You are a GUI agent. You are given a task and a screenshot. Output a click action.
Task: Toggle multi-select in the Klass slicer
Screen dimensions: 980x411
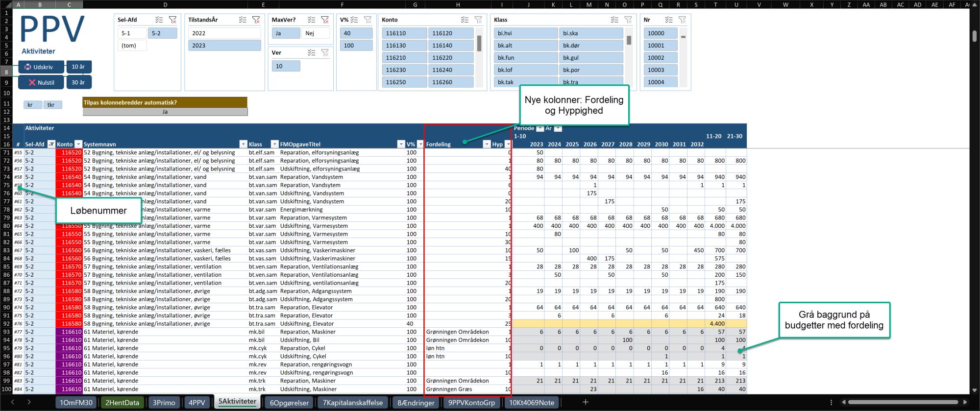[x=614, y=20]
